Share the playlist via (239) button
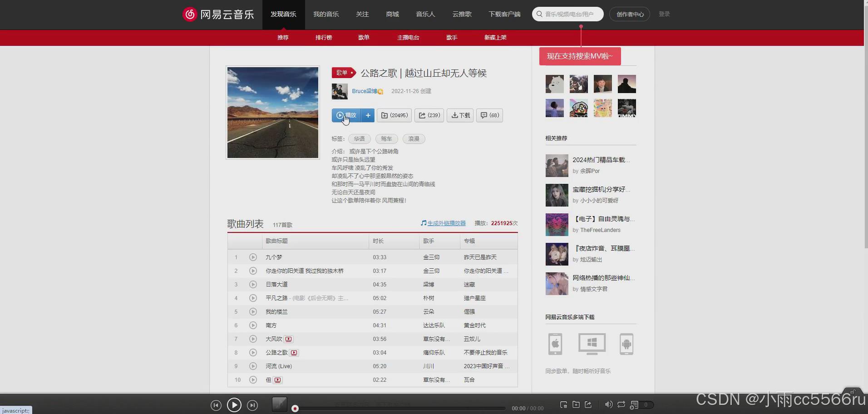This screenshot has height=414, width=868. pos(429,115)
